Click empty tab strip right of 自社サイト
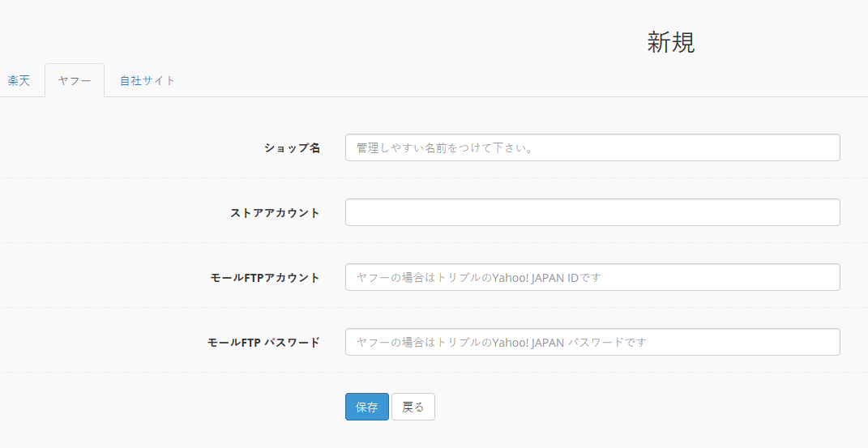The height and width of the screenshot is (448, 868). pos(526,81)
